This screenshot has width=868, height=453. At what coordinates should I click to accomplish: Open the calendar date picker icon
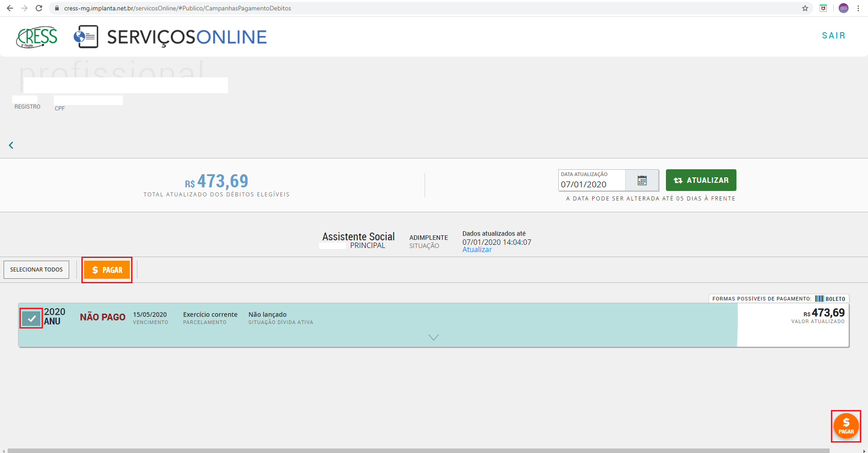642,181
